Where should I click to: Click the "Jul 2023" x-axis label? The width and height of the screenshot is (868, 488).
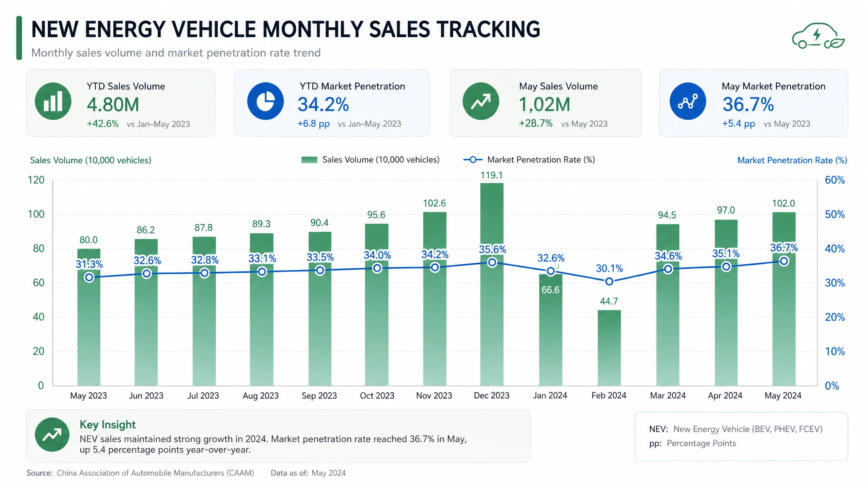click(x=203, y=395)
